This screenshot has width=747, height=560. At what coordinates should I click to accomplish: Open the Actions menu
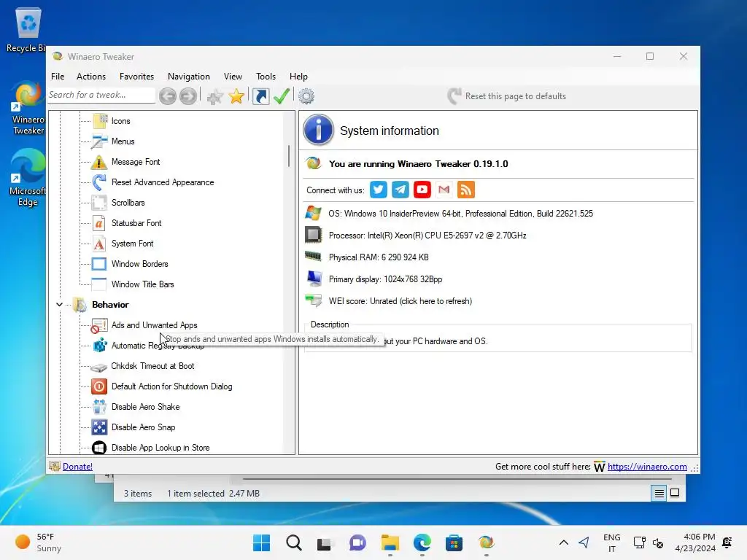pyautogui.click(x=91, y=76)
